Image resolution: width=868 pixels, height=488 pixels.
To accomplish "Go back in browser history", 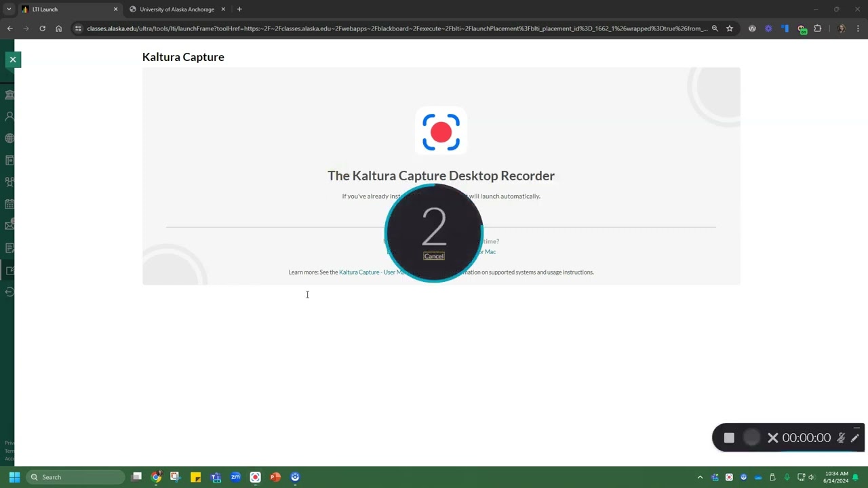I will (x=9, y=28).
